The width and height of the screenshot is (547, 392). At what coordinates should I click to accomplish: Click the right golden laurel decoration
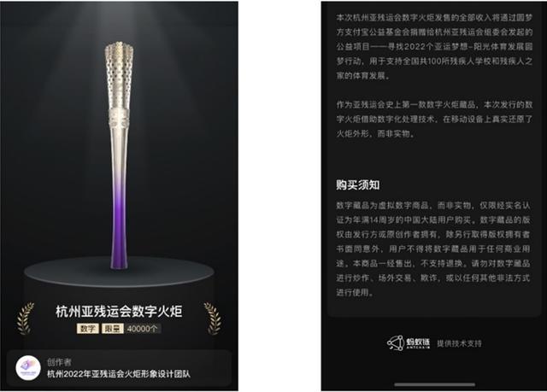click(213, 319)
